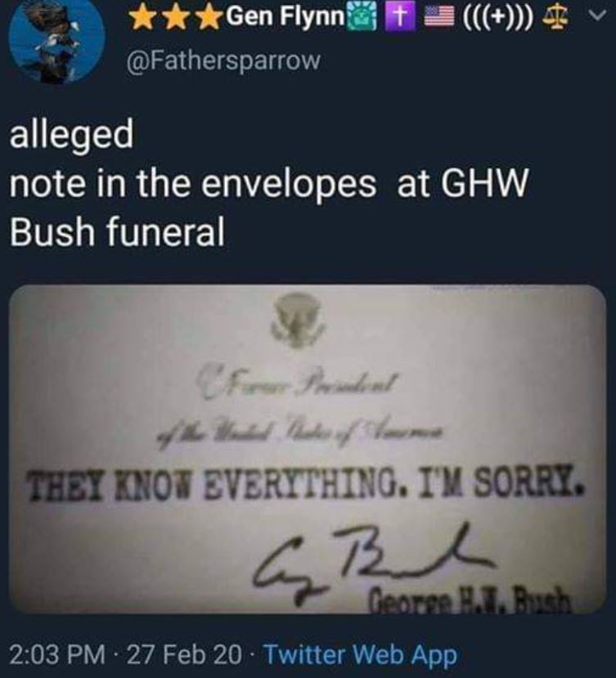Open the @Fathersparrow handle link
Image resolution: width=616 pixels, height=678 pixels.
coord(223,60)
